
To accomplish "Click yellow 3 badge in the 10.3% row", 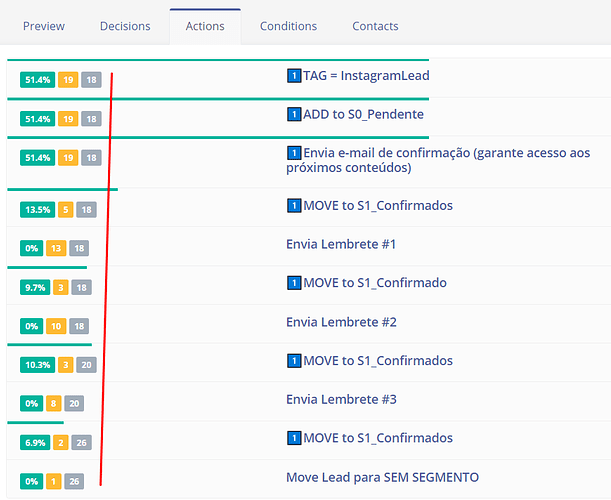I will click(65, 365).
